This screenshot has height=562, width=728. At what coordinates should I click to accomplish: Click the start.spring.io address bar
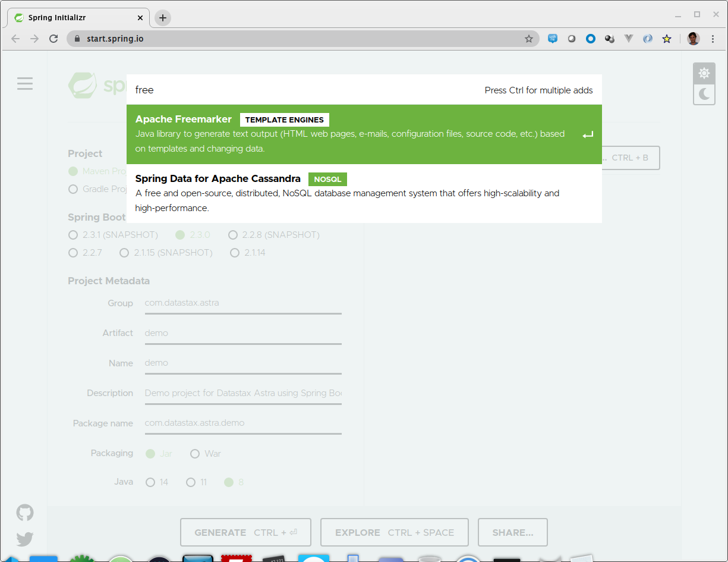(303, 39)
